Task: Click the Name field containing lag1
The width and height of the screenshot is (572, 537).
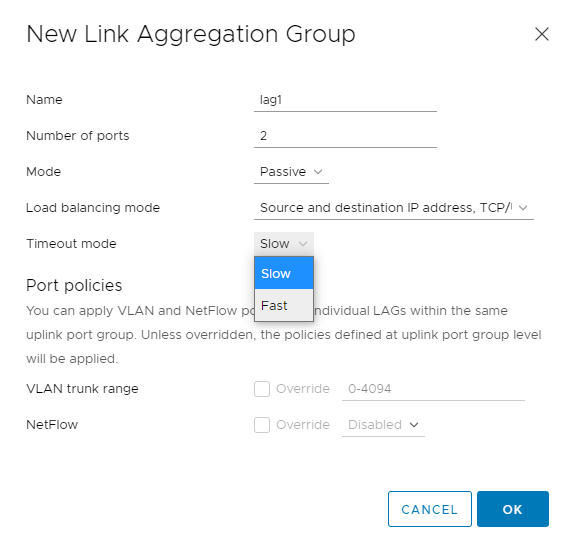Action: pos(345,100)
